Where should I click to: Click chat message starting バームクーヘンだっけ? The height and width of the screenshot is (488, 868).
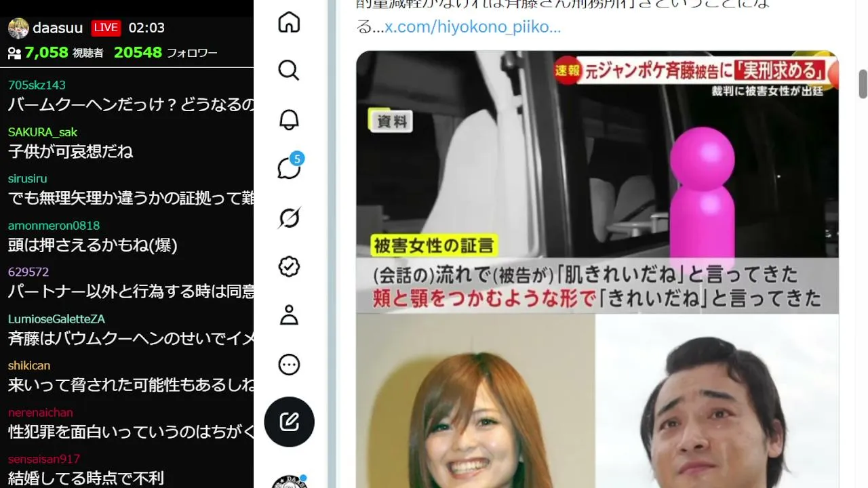(x=131, y=105)
